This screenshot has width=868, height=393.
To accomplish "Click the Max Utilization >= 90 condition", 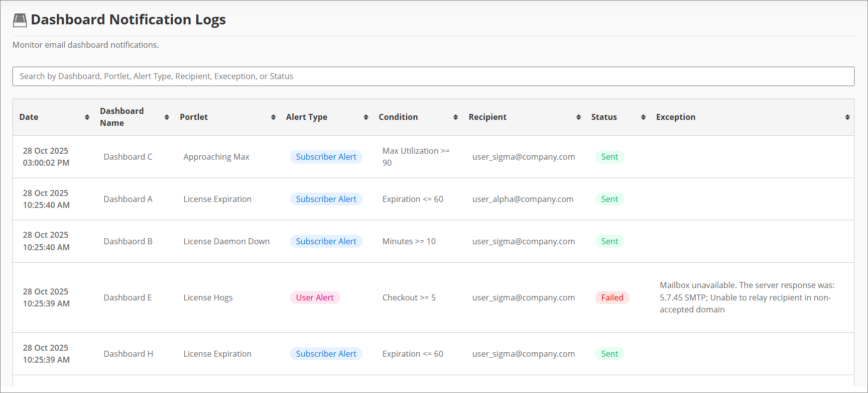I will [x=416, y=157].
